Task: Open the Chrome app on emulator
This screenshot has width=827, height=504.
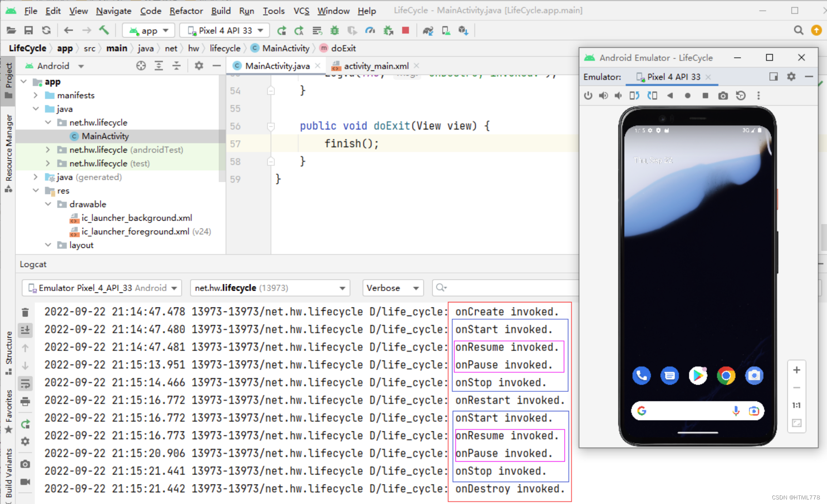Action: (x=726, y=376)
